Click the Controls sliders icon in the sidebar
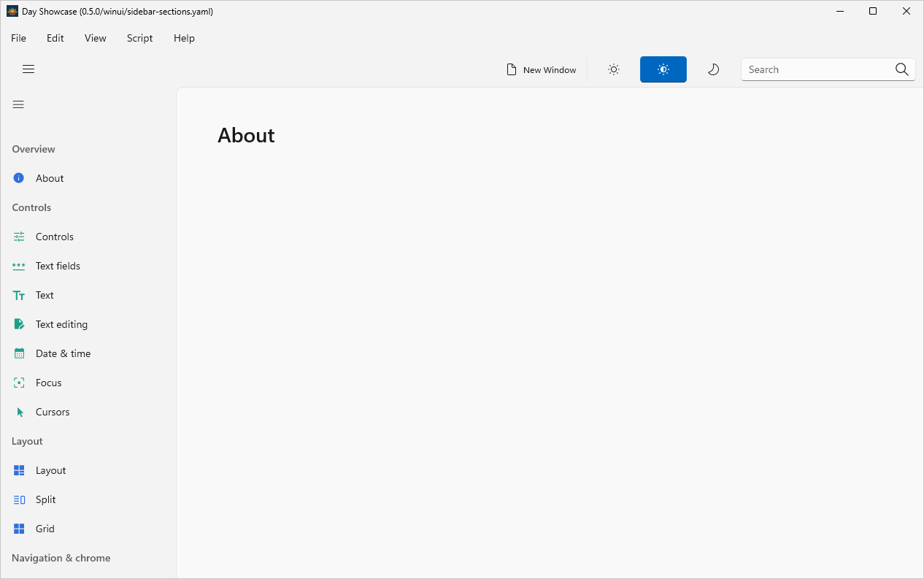This screenshot has height=579, width=924. 19,237
